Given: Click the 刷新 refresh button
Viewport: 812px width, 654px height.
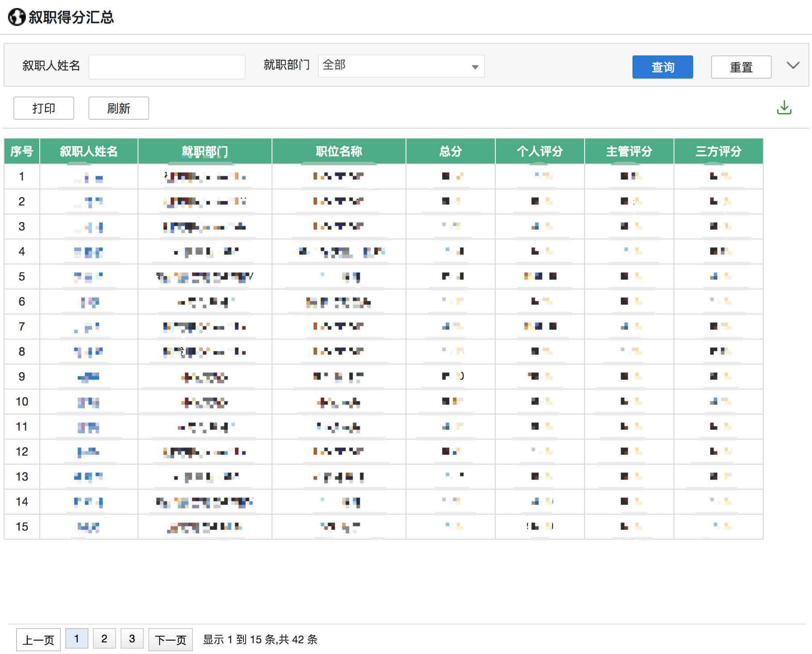Looking at the screenshot, I should [x=118, y=108].
